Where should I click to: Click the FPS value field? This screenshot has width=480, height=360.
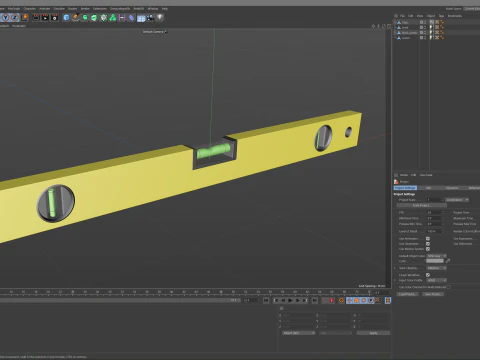434,212
